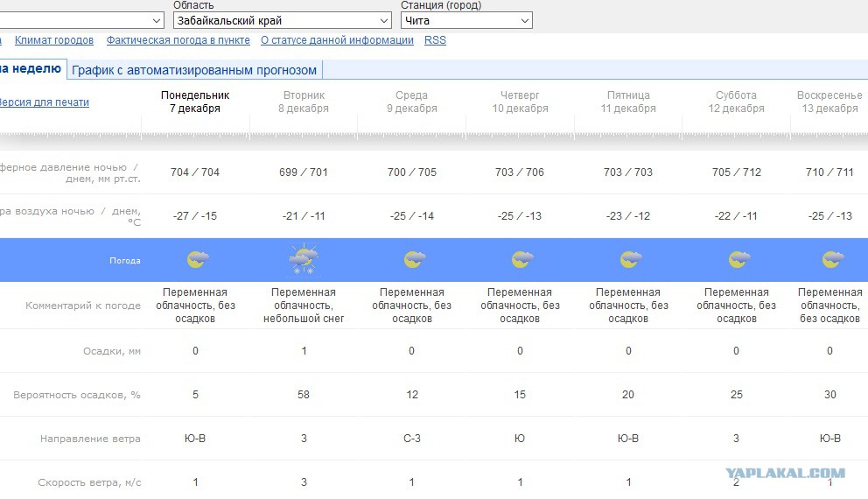Click pressure value 704 / 704
Image resolution: width=868 pixels, height=499 pixels.
pos(195,172)
